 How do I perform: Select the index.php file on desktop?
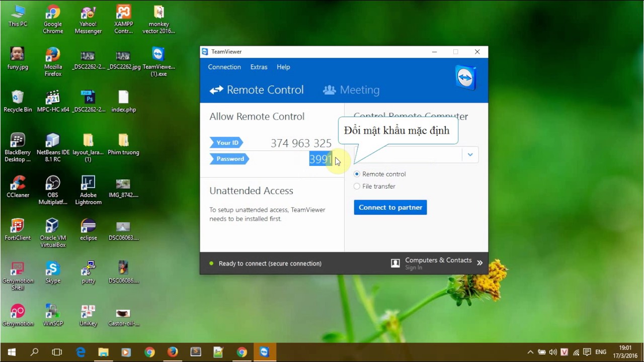pos(124,102)
